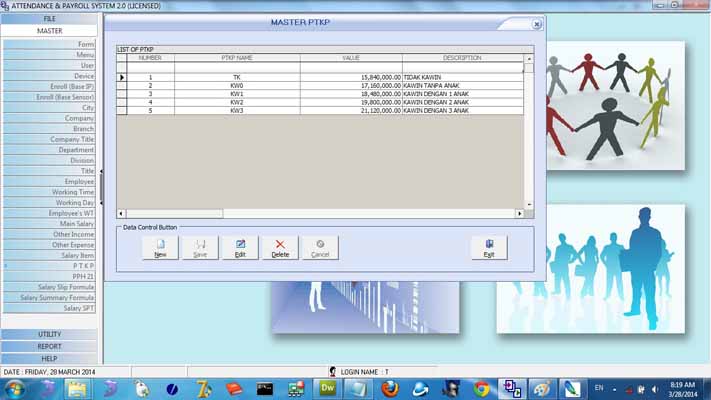This screenshot has height=400, width=711.
Task: Open the Salary Slip Formula item
Action: (49, 287)
